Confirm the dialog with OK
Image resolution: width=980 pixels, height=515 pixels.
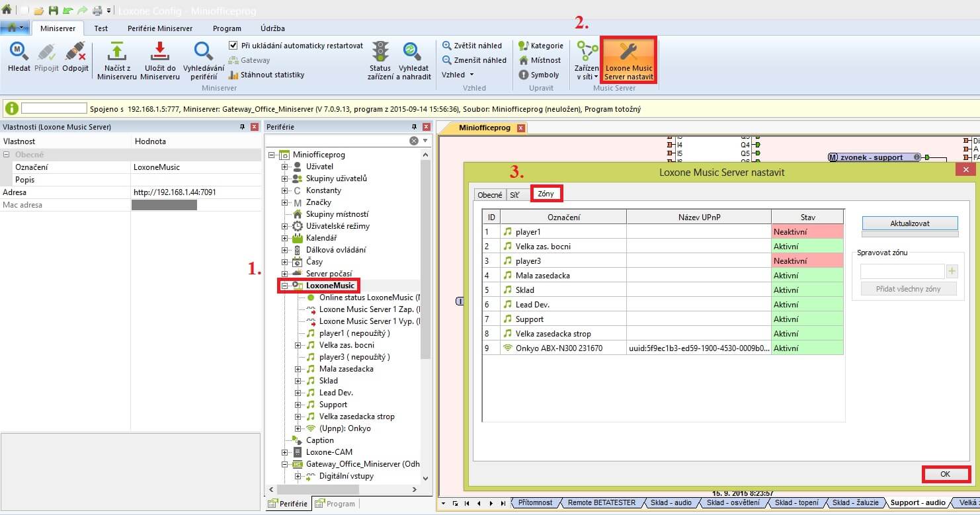click(x=945, y=474)
